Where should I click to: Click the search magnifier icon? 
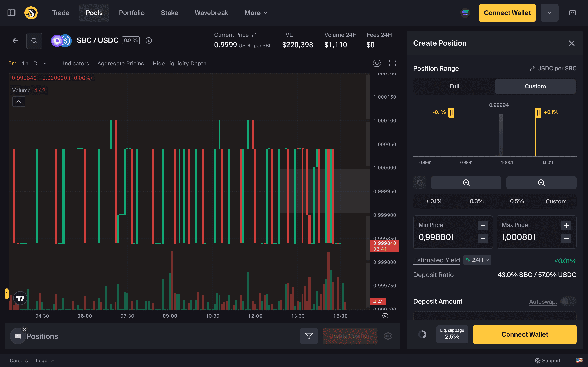(x=34, y=41)
